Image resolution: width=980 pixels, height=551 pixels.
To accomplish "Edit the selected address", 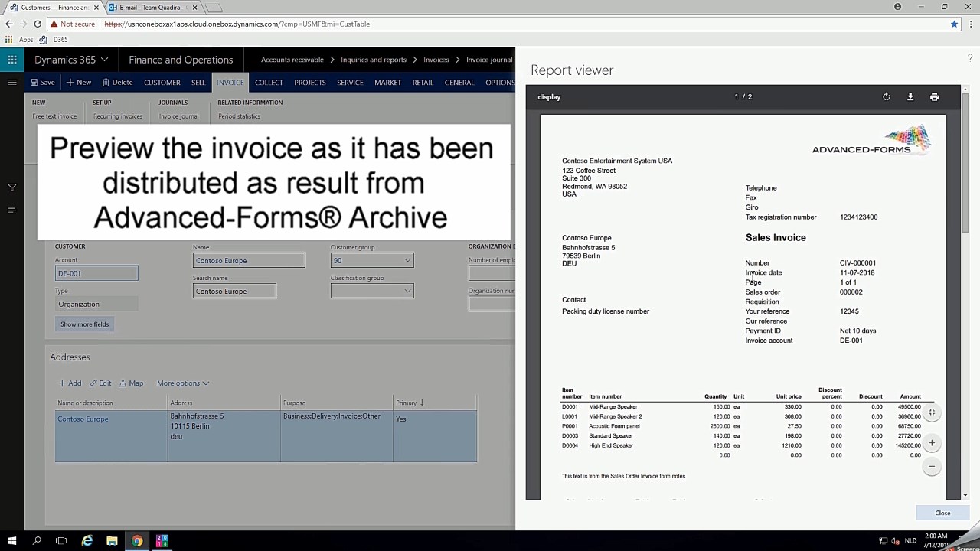I will point(100,383).
